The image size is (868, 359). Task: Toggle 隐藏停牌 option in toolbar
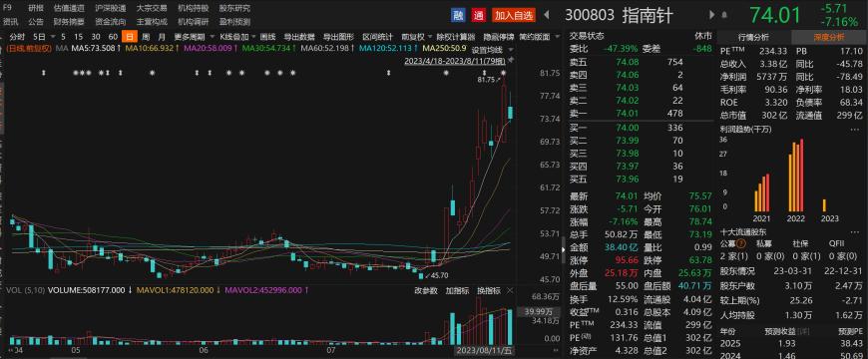click(x=498, y=37)
